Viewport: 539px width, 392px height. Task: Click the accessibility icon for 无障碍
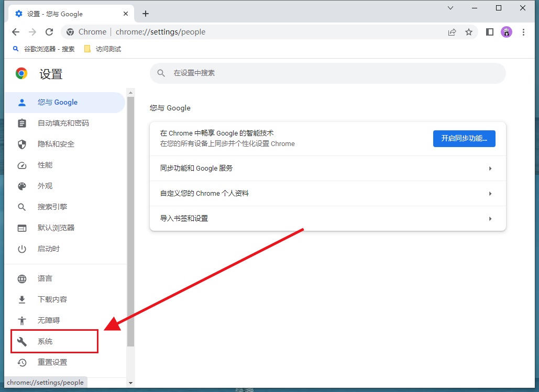[x=21, y=320]
